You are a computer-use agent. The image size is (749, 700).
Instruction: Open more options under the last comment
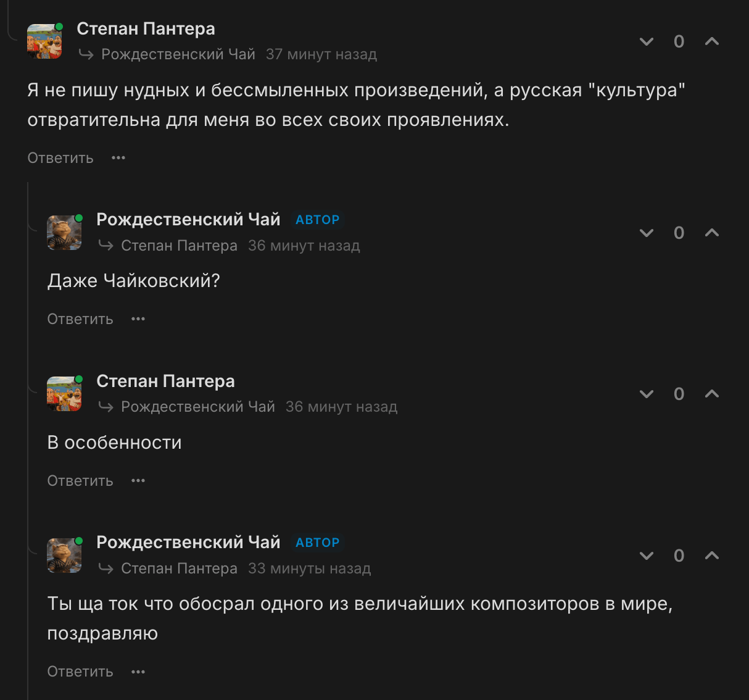tap(138, 671)
